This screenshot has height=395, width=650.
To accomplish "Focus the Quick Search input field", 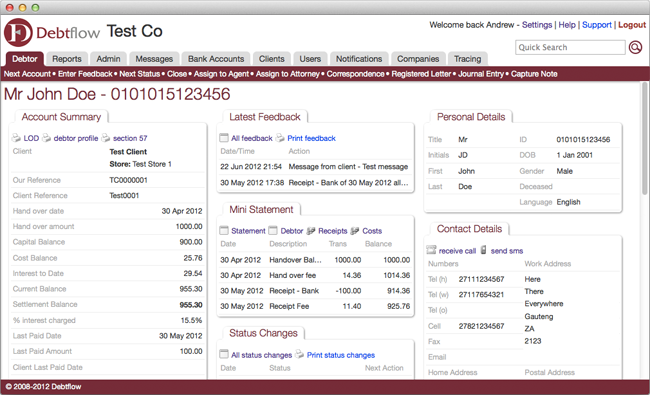I will [570, 47].
